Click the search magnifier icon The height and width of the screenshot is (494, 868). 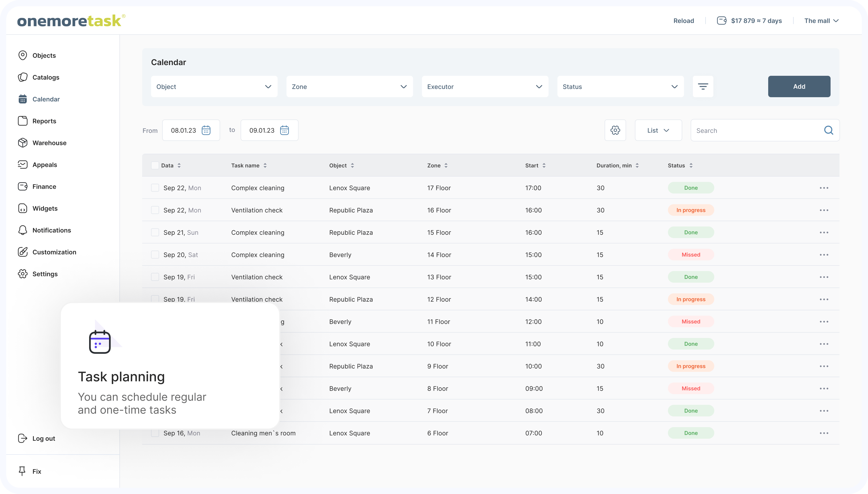coord(828,130)
